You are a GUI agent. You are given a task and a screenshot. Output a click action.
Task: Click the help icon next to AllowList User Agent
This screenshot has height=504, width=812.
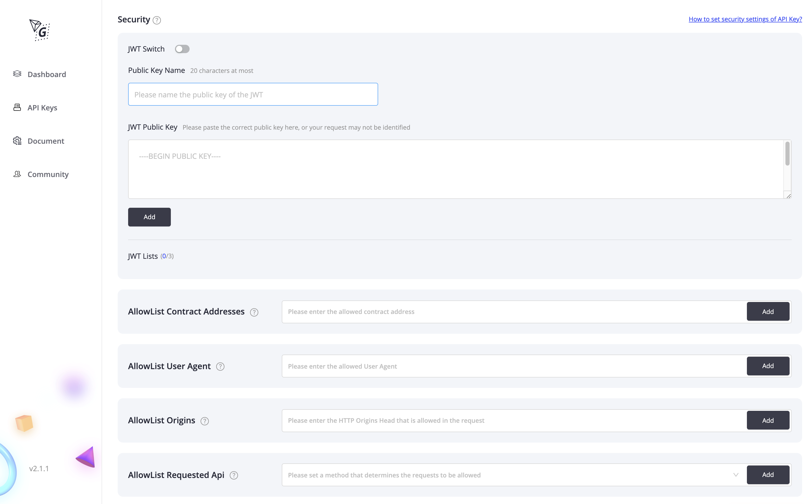tap(220, 366)
